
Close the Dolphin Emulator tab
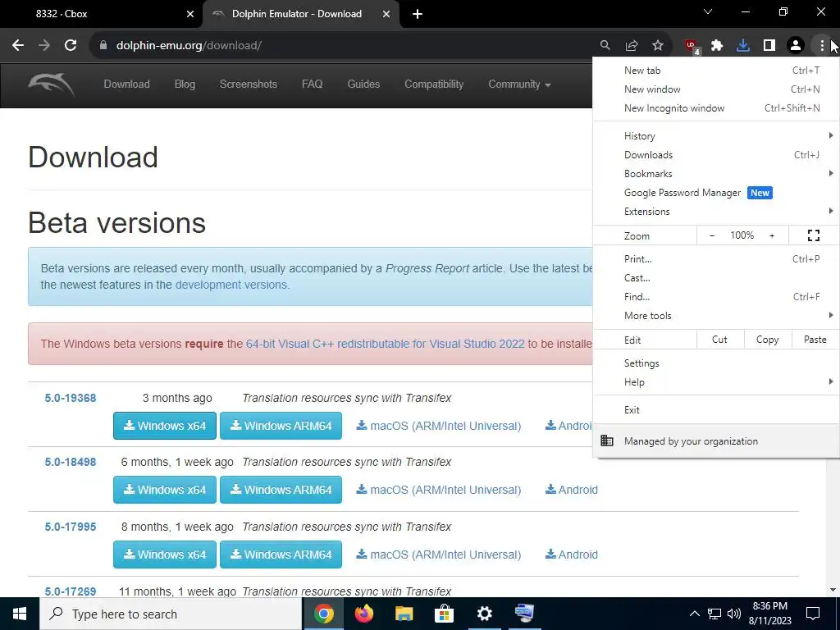(386, 15)
